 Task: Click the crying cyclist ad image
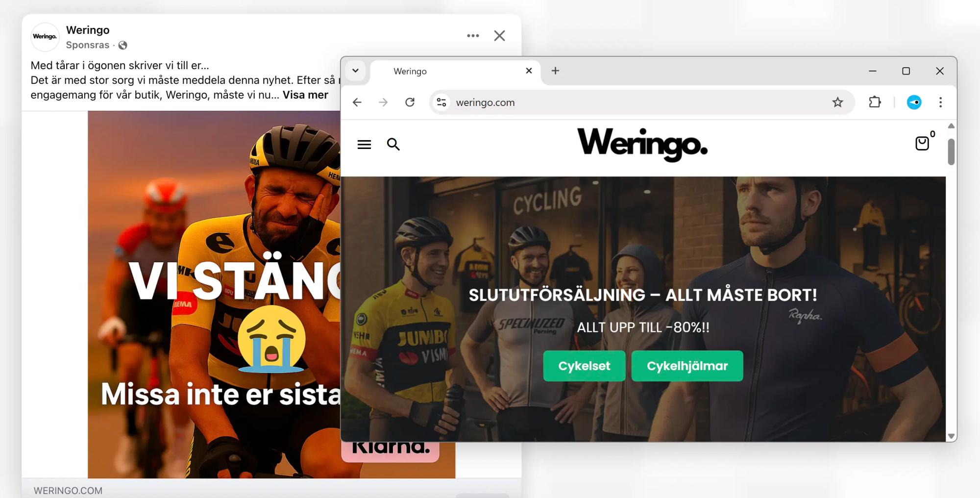(x=214, y=294)
